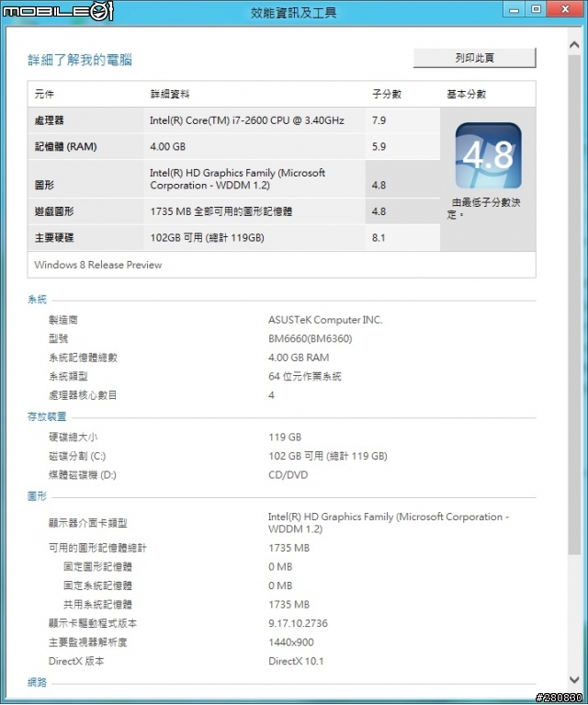
Task: Click the 顯示器介面卡類型 label
Action: [87, 523]
